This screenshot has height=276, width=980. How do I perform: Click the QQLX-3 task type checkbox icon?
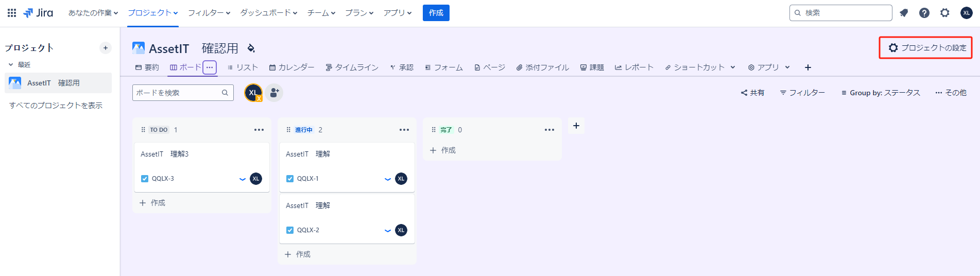coord(145,179)
